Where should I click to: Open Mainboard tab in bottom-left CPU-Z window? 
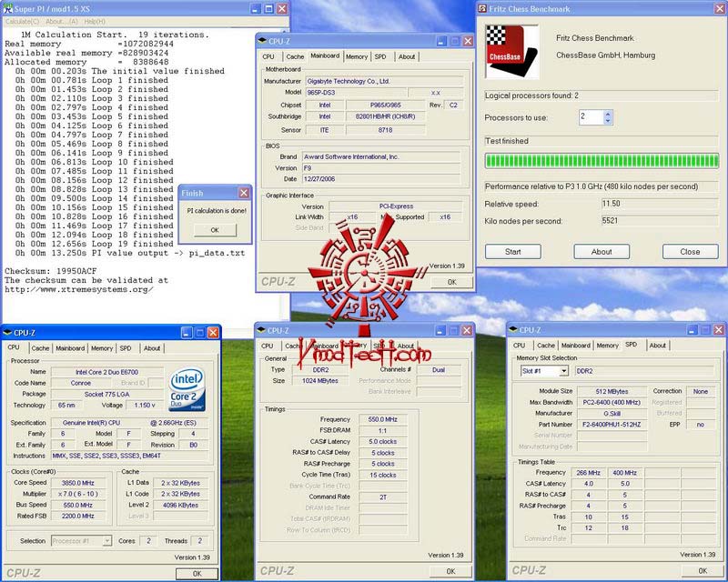pos(70,348)
